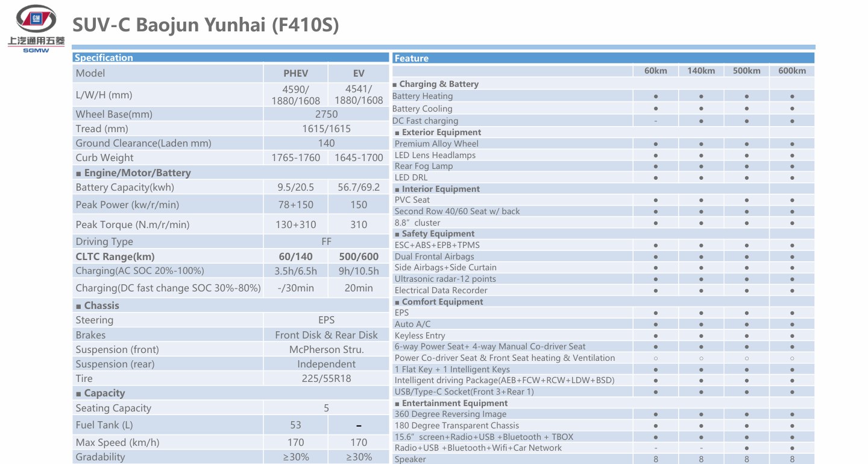This screenshot has width=868, height=464.
Task: Click the Feature header bar
Action: [603, 58]
